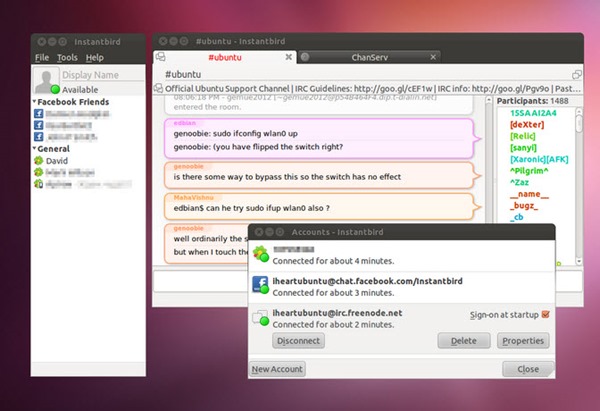This screenshot has height=411, width=600.
Task: Select the Facebook account icon in Accounts
Action: click(261, 285)
